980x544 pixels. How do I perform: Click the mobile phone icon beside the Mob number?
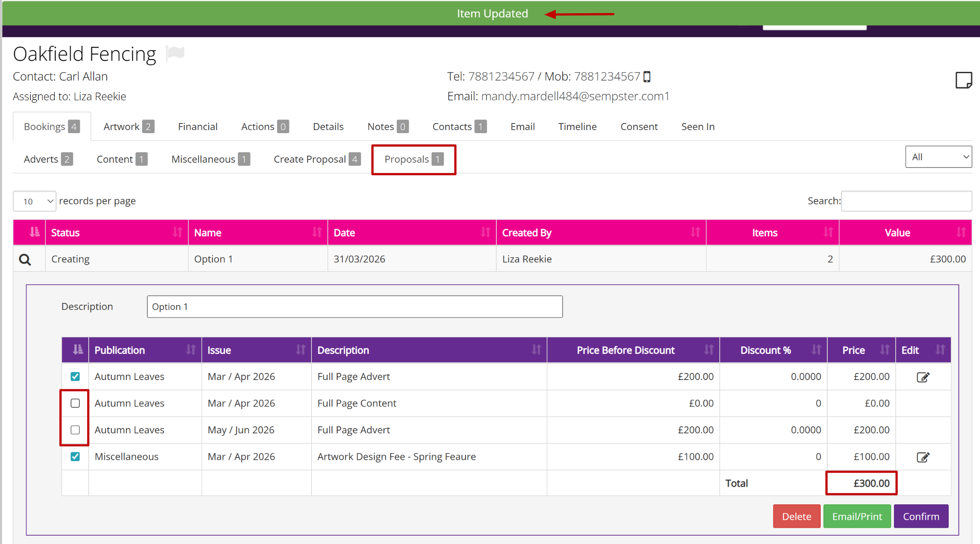647,77
